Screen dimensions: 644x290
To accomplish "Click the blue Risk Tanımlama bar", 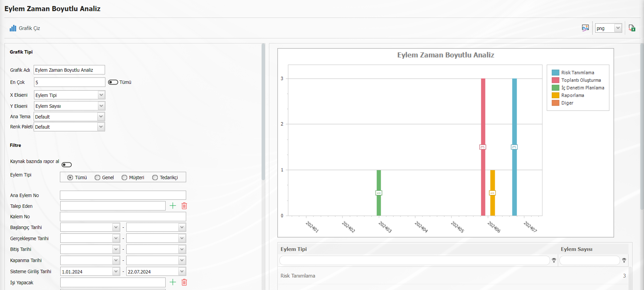I will (x=514, y=147).
